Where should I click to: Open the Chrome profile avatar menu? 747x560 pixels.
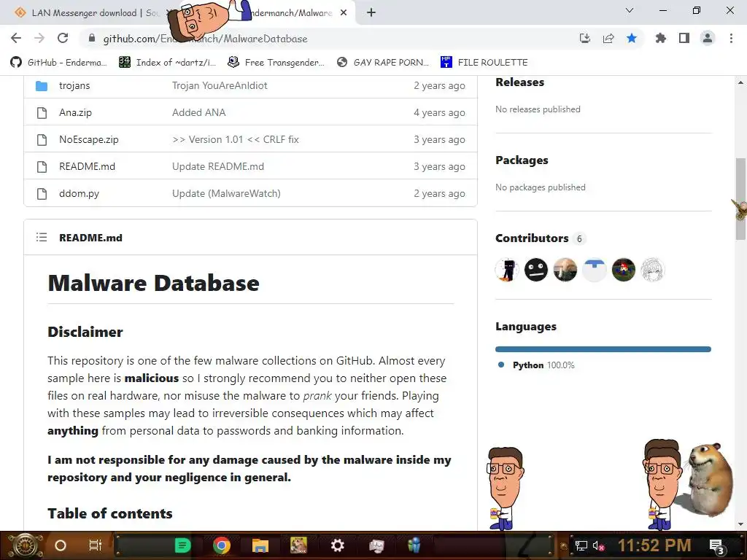tap(708, 38)
